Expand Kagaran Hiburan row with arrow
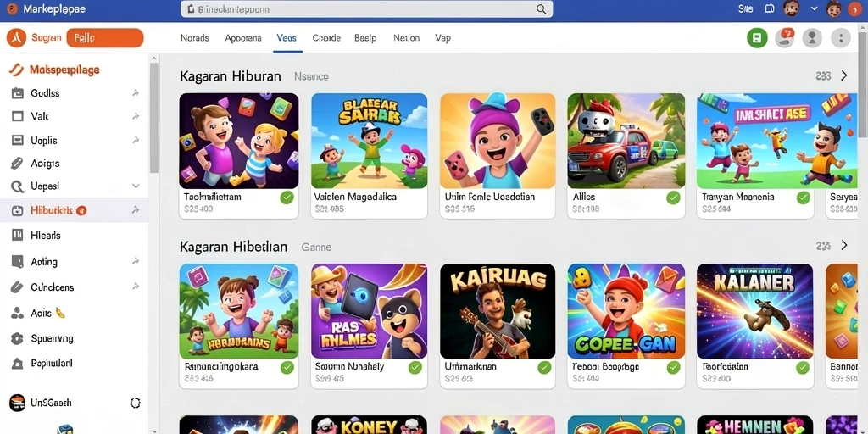Screen dimensions: 868x434 click(843, 75)
